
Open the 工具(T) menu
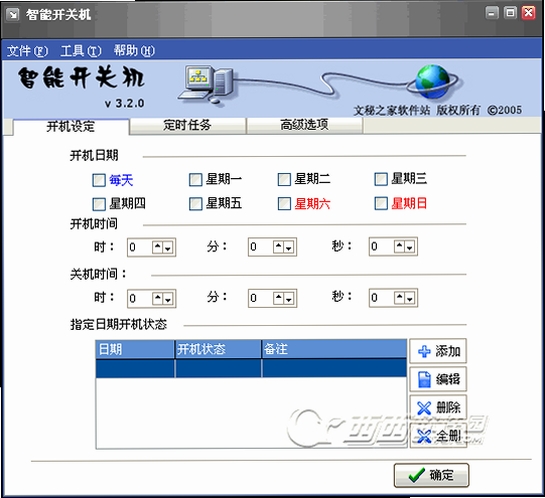pyautogui.click(x=81, y=51)
